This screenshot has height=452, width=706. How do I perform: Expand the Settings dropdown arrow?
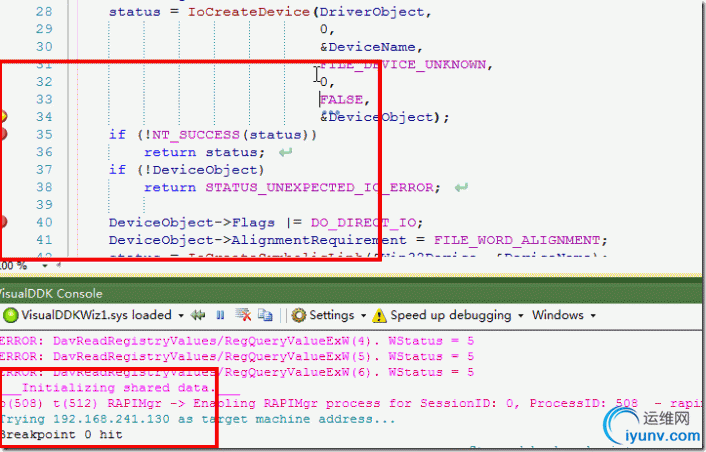[x=363, y=316]
